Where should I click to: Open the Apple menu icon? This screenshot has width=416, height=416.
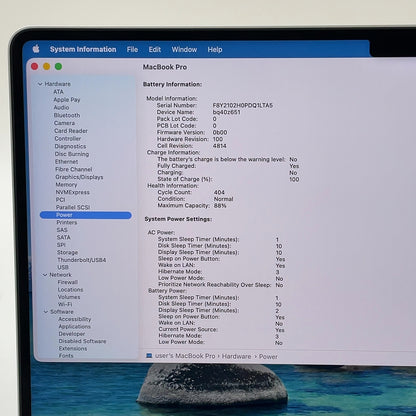pos(36,49)
